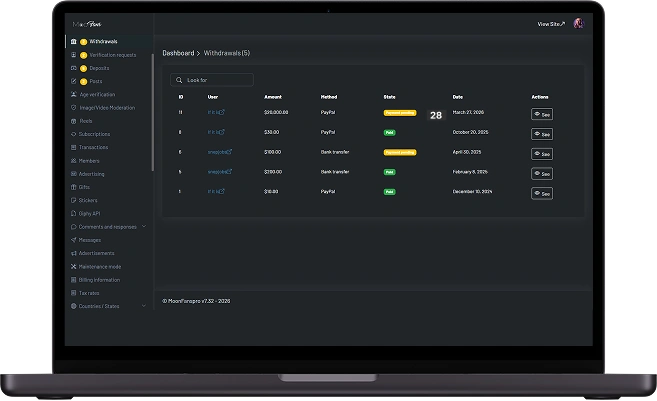Select the Deposits icon in sidebar
Viewport: 657px width, 401px height.
(74, 68)
